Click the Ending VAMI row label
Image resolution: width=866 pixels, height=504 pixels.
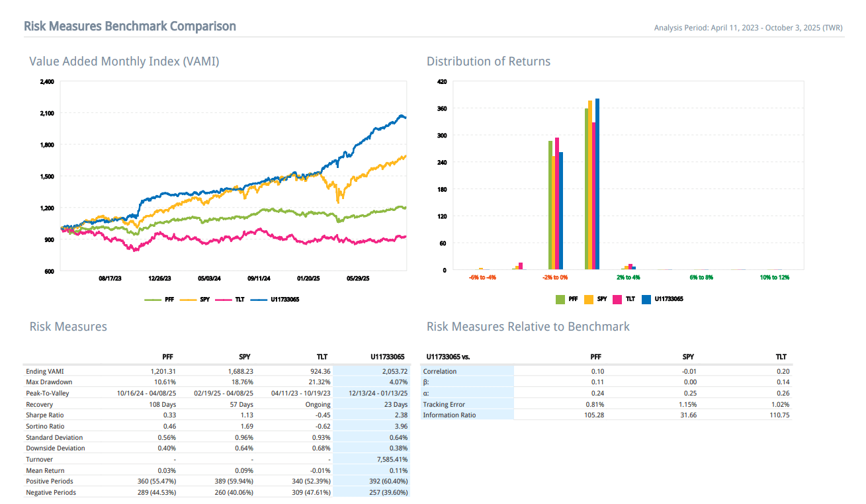pyautogui.click(x=45, y=371)
